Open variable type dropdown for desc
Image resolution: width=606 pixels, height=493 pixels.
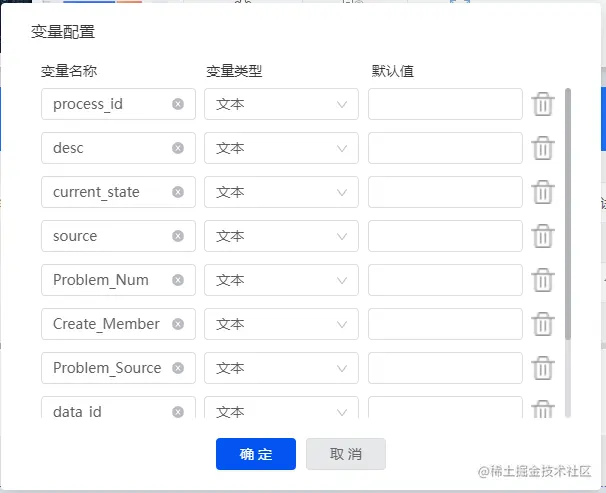pyautogui.click(x=281, y=148)
